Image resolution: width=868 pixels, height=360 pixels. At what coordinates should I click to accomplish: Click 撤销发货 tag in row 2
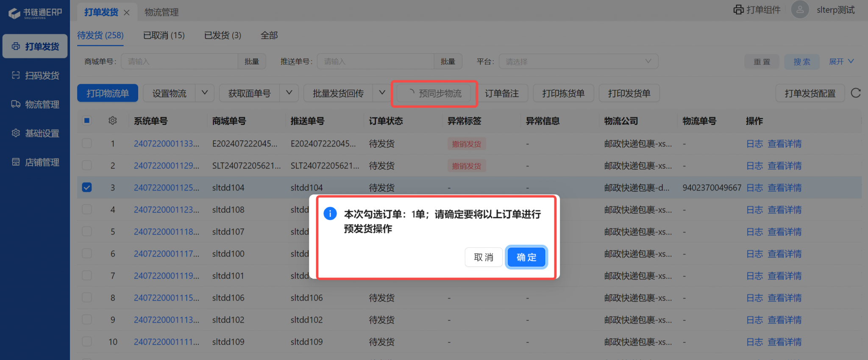coord(467,166)
